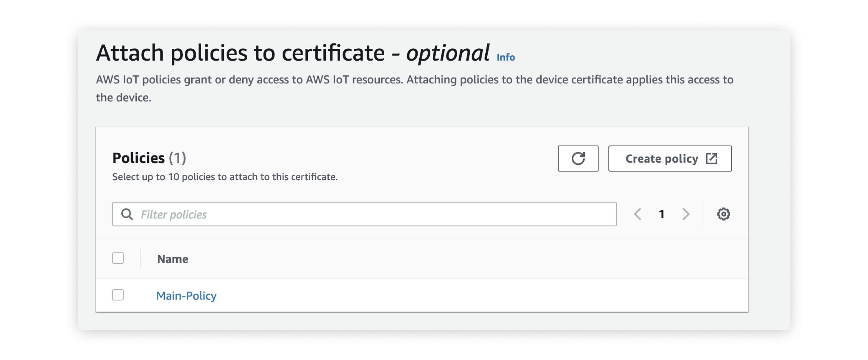This screenshot has height=360, width=868.
Task: Click the magnifying glass search icon
Action: point(127,214)
